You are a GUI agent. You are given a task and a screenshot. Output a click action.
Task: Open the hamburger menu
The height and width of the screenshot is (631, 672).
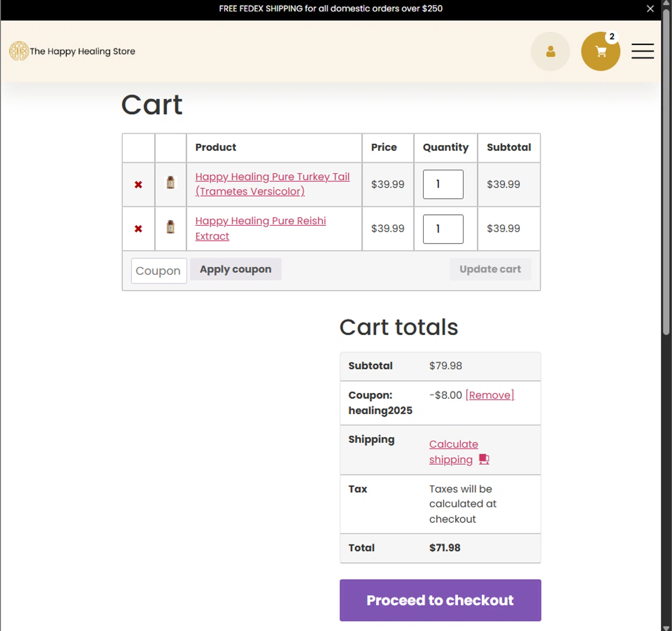tap(642, 51)
